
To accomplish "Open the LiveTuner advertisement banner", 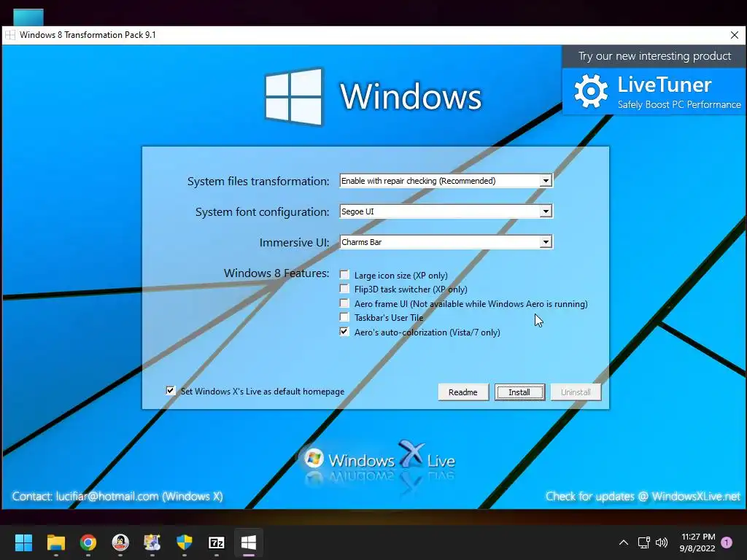I will point(654,91).
